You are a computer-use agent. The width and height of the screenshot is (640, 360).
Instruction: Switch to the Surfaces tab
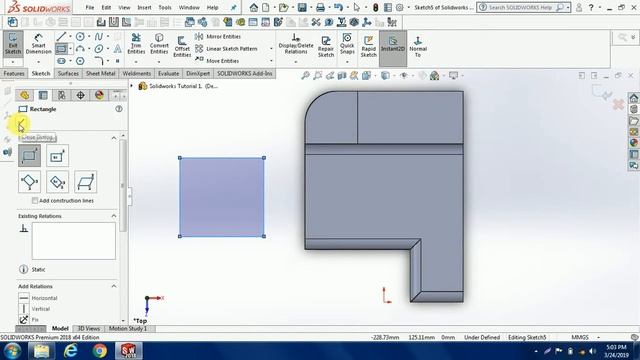(x=68, y=73)
